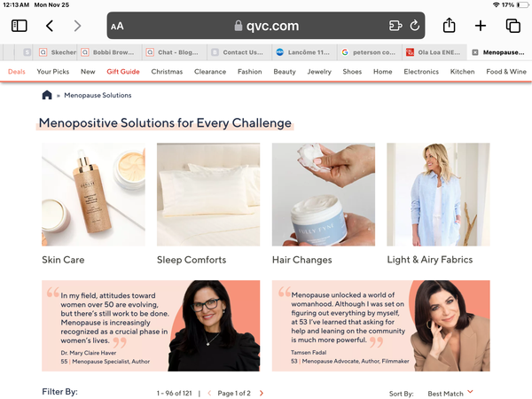Click the home breadcrumb icon

click(x=47, y=95)
